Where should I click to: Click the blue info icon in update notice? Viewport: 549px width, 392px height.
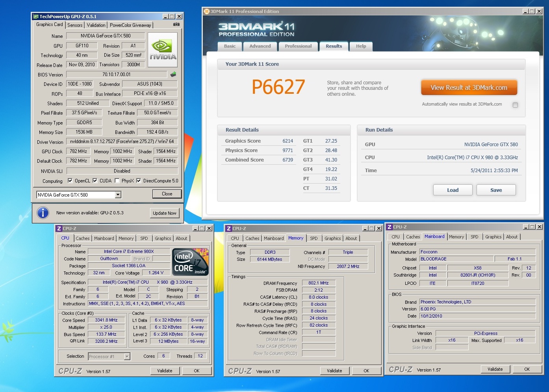click(43, 213)
